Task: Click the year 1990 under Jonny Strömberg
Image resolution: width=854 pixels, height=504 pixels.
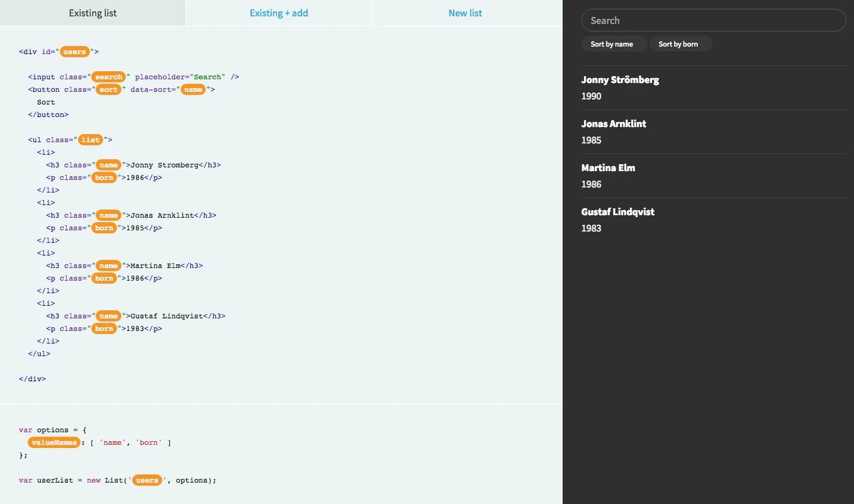Action: pyautogui.click(x=591, y=96)
